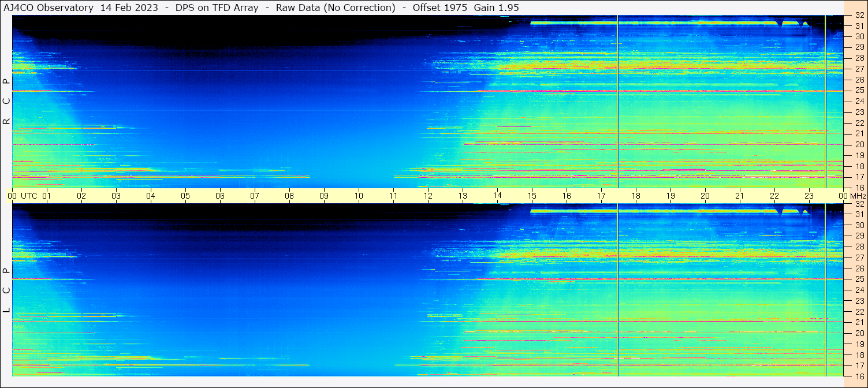Click hour '14' on the UTC axis
868x388 pixels.
coord(497,196)
